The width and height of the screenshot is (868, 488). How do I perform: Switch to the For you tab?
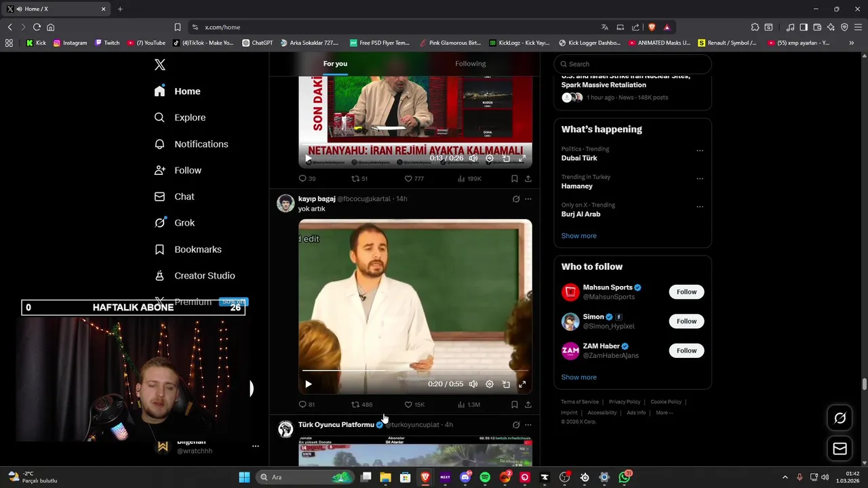coord(335,64)
